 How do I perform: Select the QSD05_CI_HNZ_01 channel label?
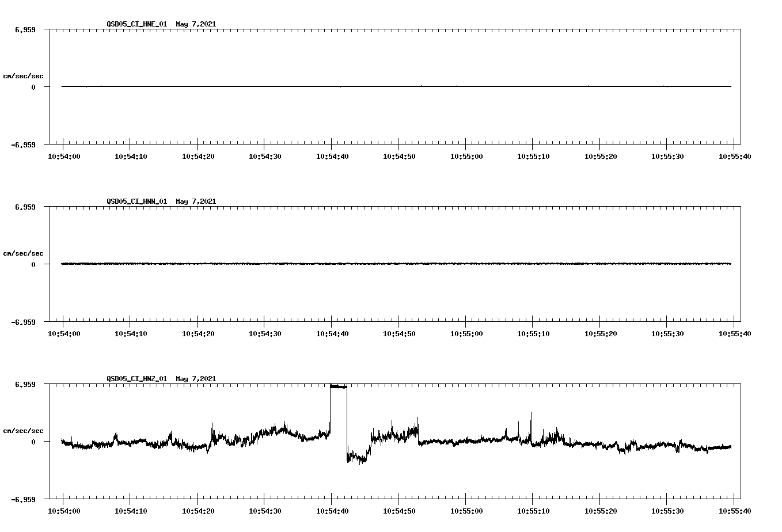pos(137,379)
